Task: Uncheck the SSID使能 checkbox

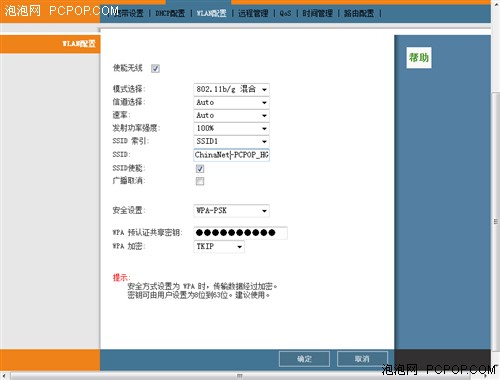Action: (200, 169)
